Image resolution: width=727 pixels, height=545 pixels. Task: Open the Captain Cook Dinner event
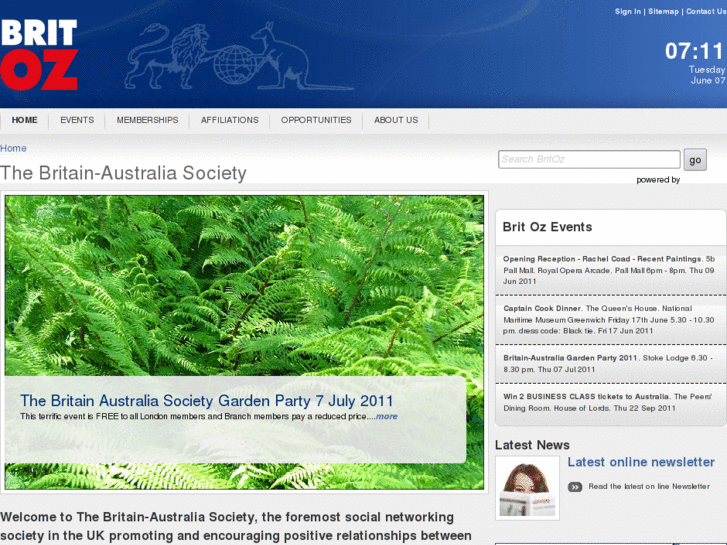[x=611, y=320]
